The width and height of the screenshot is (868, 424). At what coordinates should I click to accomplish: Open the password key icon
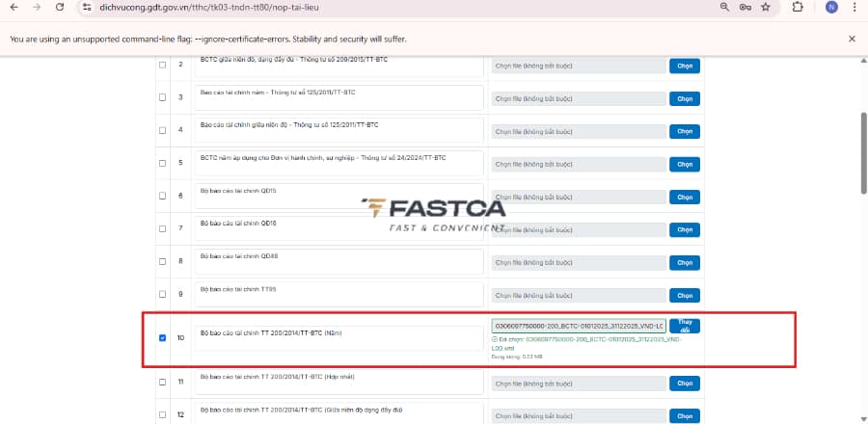coord(744,7)
